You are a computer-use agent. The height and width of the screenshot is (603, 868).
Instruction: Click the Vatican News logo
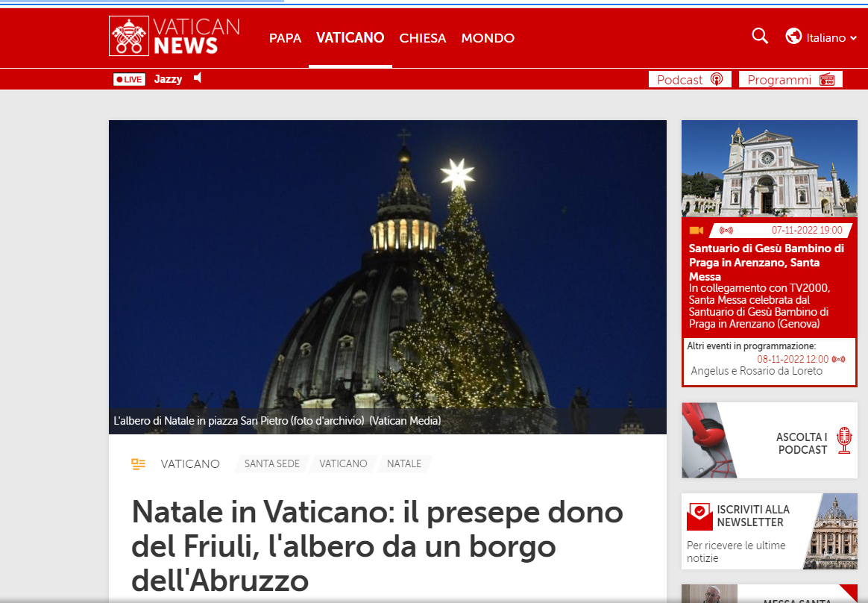point(174,36)
